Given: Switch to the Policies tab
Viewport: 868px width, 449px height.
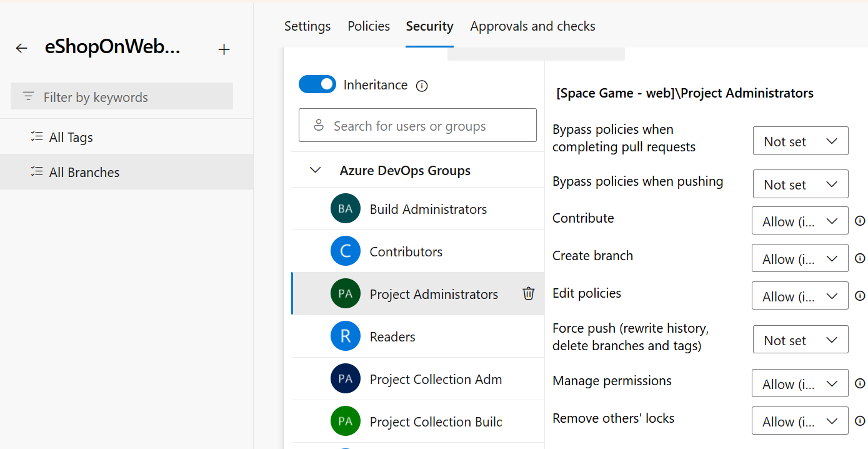Looking at the screenshot, I should pos(369,26).
